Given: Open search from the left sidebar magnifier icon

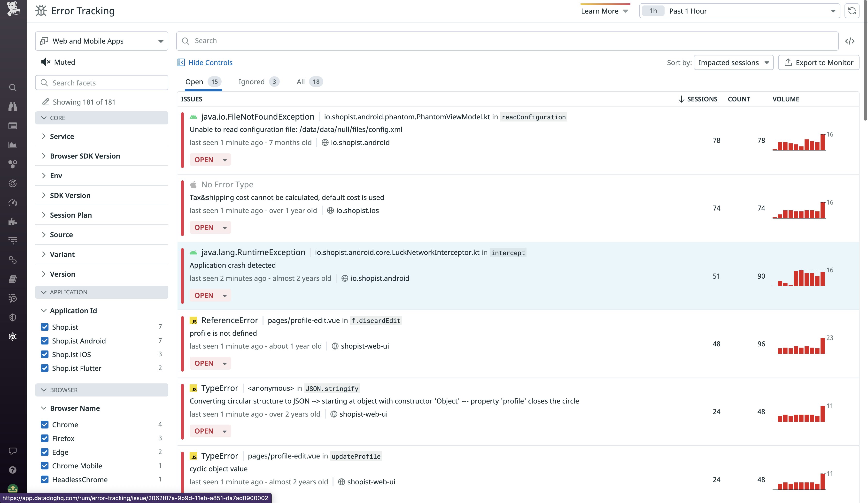Looking at the screenshot, I should [x=13, y=88].
